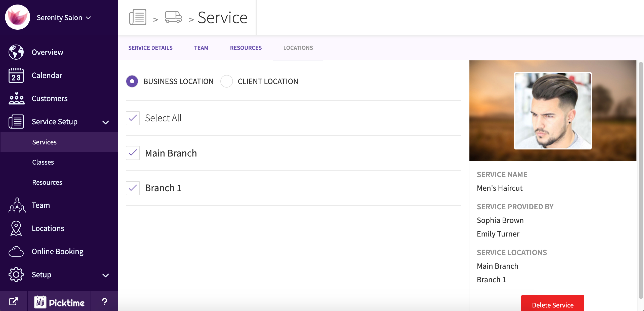This screenshot has width=644, height=311.
Task: Click the service list breadcrumb icon
Action: [x=138, y=17]
